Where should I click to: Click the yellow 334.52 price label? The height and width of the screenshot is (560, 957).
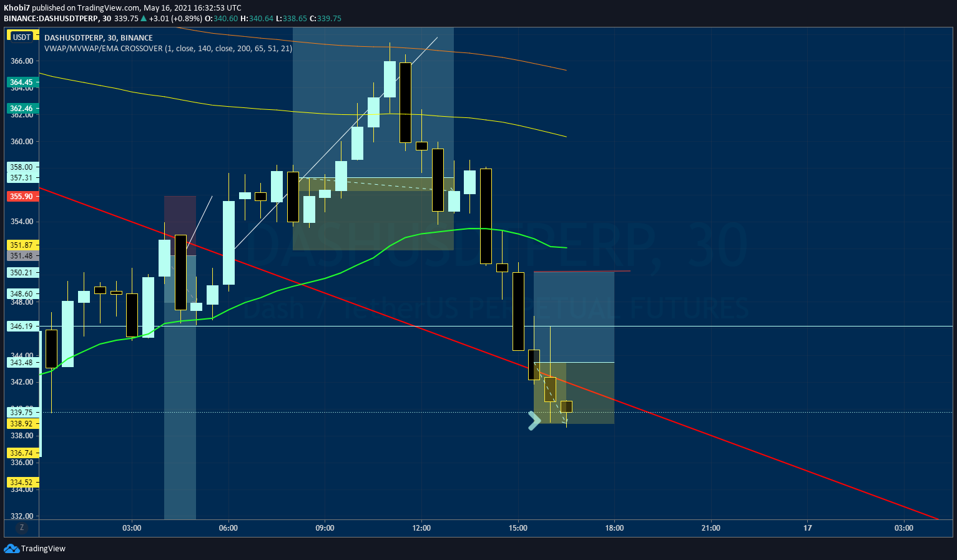[22, 482]
